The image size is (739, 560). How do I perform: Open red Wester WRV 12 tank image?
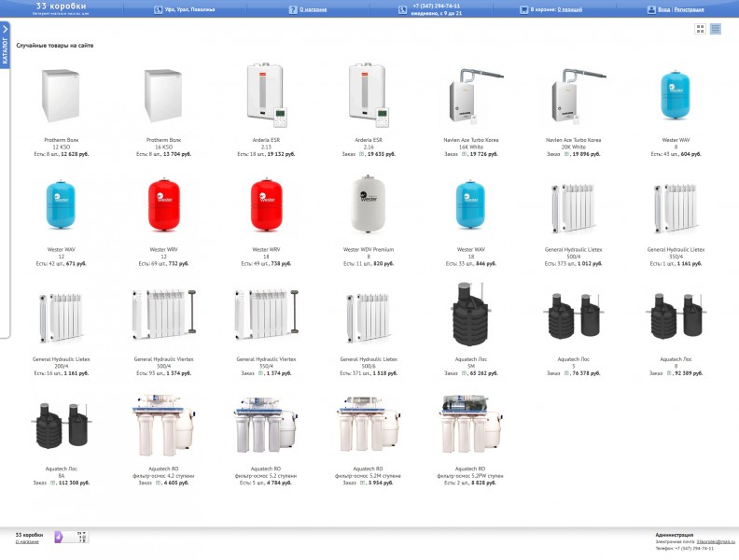(x=163, y=204)
